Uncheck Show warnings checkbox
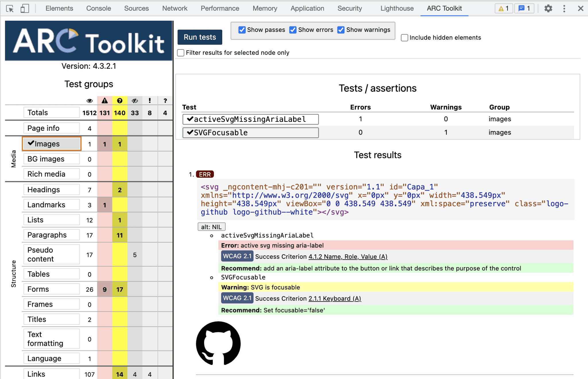The width and height of the screenshot is (588, 379). coord(341,30)
